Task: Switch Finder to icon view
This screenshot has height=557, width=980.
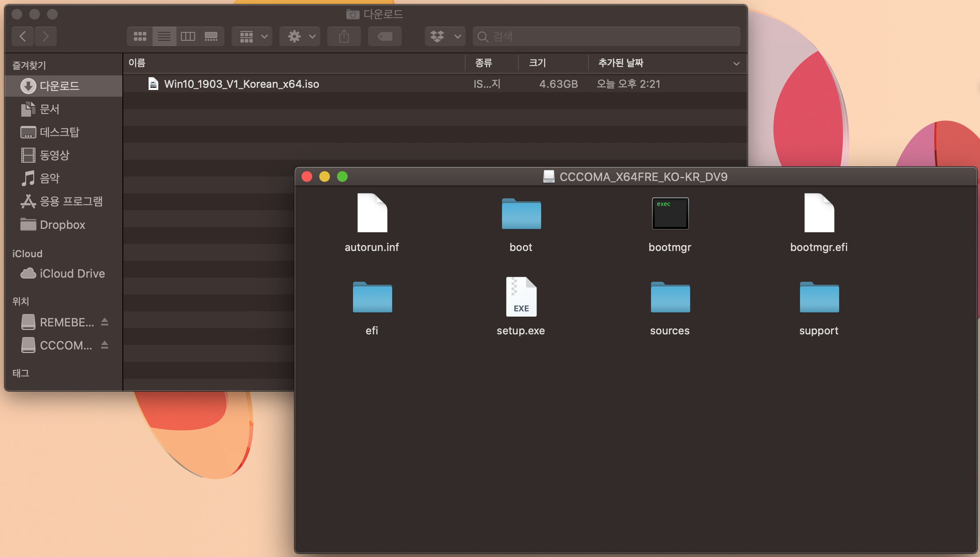Action: click(140, 36)
